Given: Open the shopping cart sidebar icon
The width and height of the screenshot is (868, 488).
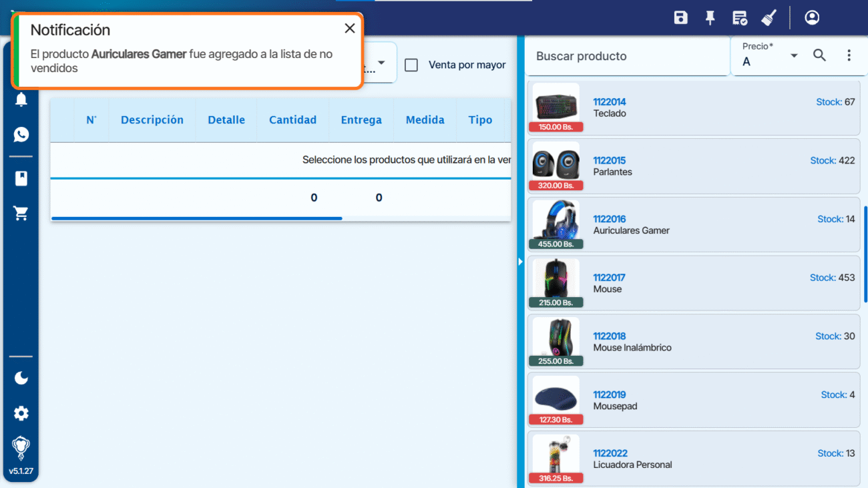Looking at the screenshot, I should tap(21, 214).
